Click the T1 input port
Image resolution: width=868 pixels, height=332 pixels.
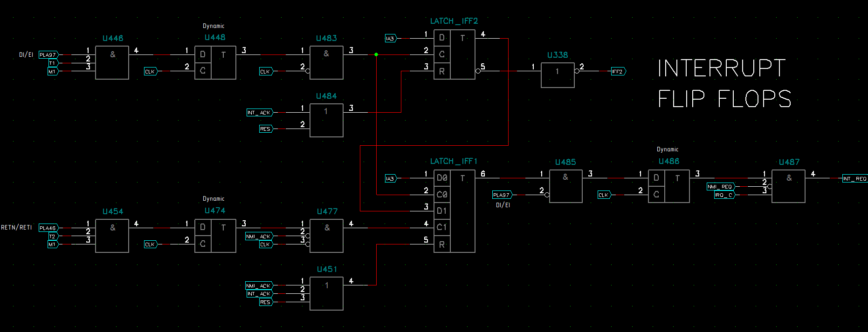pos(52,63)
